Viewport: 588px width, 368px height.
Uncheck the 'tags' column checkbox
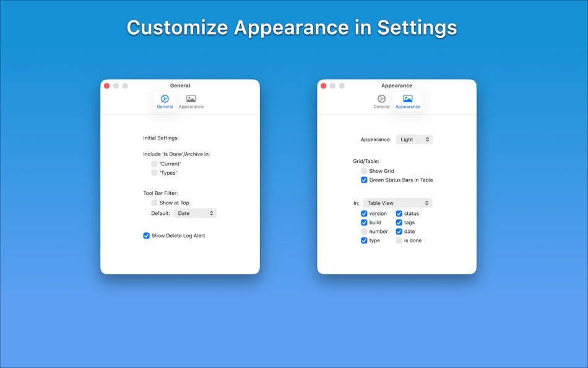tap(399, 222)
